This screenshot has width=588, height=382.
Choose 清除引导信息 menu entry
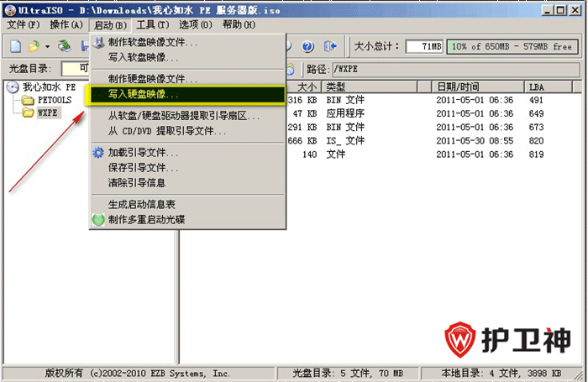[187, 182]
